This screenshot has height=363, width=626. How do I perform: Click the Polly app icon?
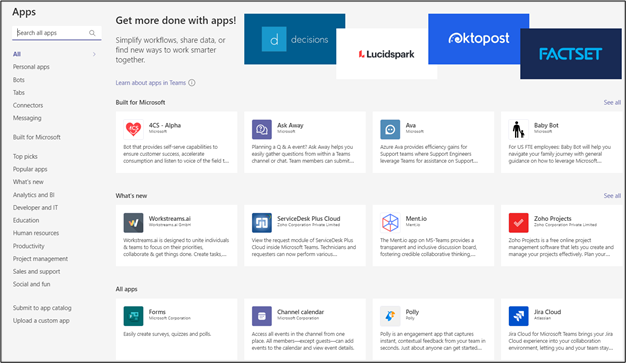[x=390, y=316]
